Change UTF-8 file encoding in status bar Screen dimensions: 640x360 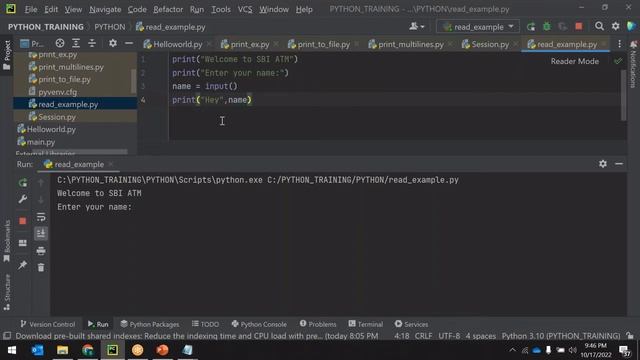(x=449, y=336)
